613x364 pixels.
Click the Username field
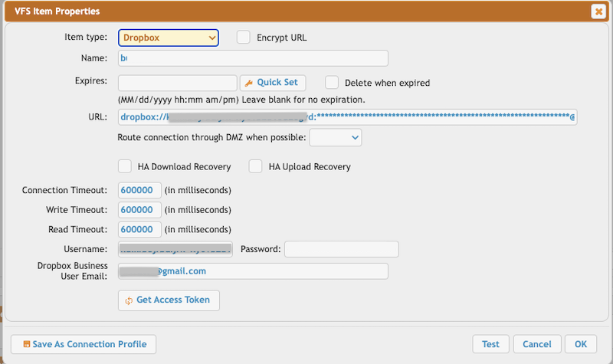pos(175,249)
